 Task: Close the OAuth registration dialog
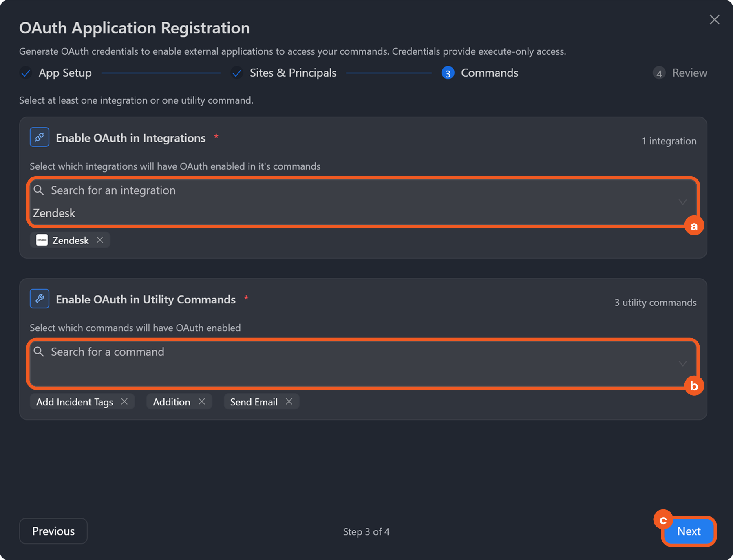(714, 20)
